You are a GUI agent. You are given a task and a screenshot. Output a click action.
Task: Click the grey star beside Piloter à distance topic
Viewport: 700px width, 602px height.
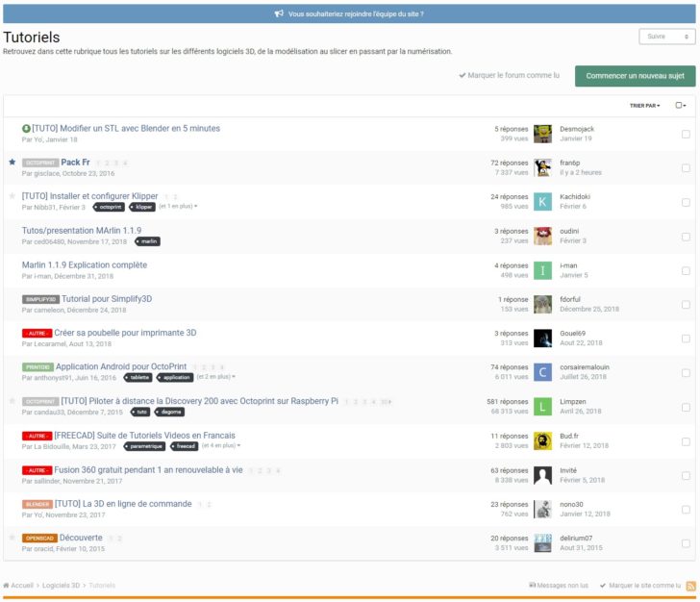click(x=12, y=401)
